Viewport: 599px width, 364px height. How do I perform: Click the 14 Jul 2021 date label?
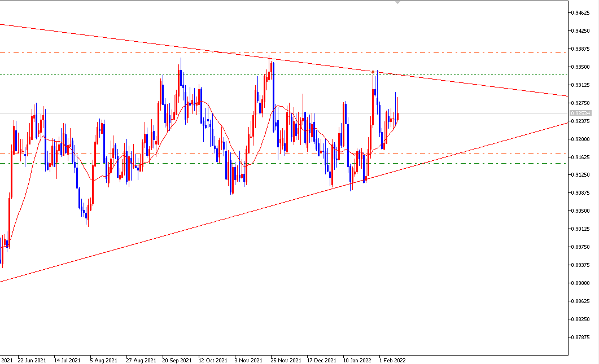[67, 360]
